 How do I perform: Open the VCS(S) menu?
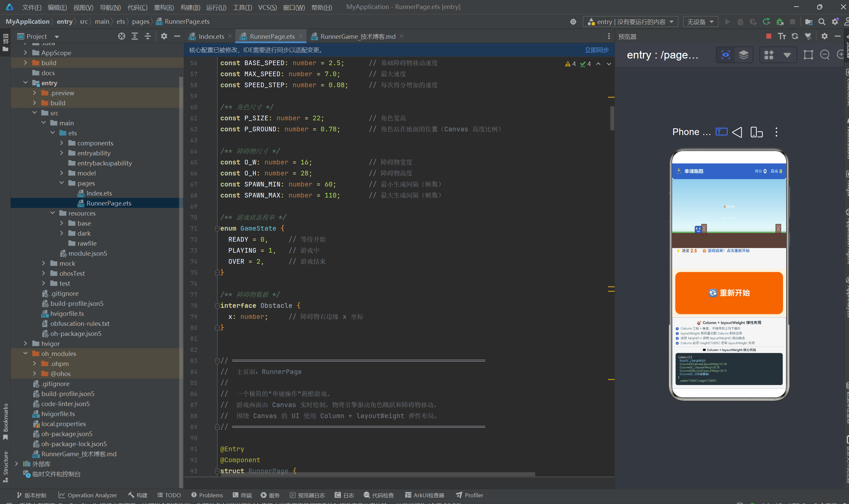[x=267, y=7]
